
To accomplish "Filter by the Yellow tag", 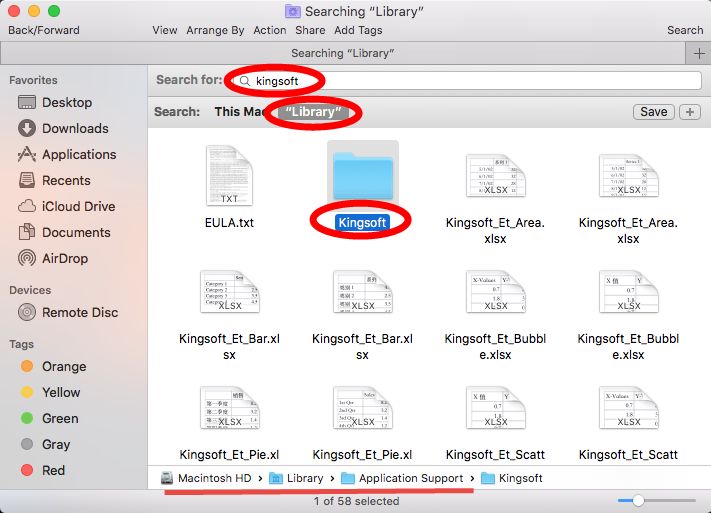I will tap(51, 392).
